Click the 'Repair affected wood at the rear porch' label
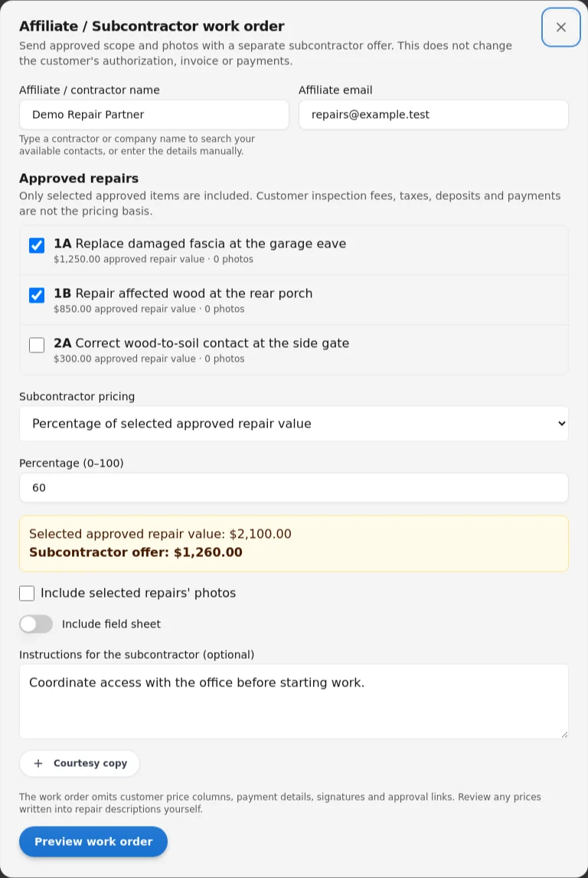Viewport: 588px width, 878px height. (x=194, y=293)
